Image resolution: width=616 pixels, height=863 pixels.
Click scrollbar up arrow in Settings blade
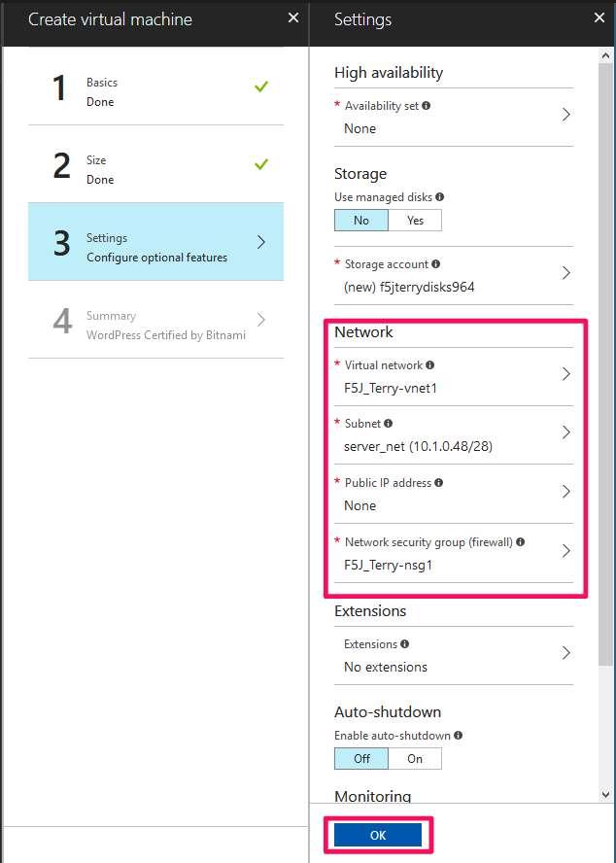point(605,55)
